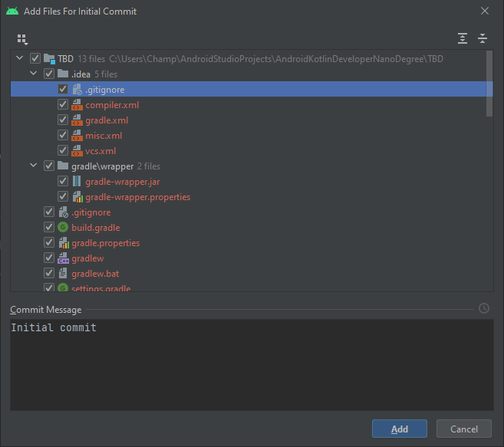This screenshot has height=447, width=504.
Task: Click the vcs.xml file icon
Action: [x=77, y=151]
